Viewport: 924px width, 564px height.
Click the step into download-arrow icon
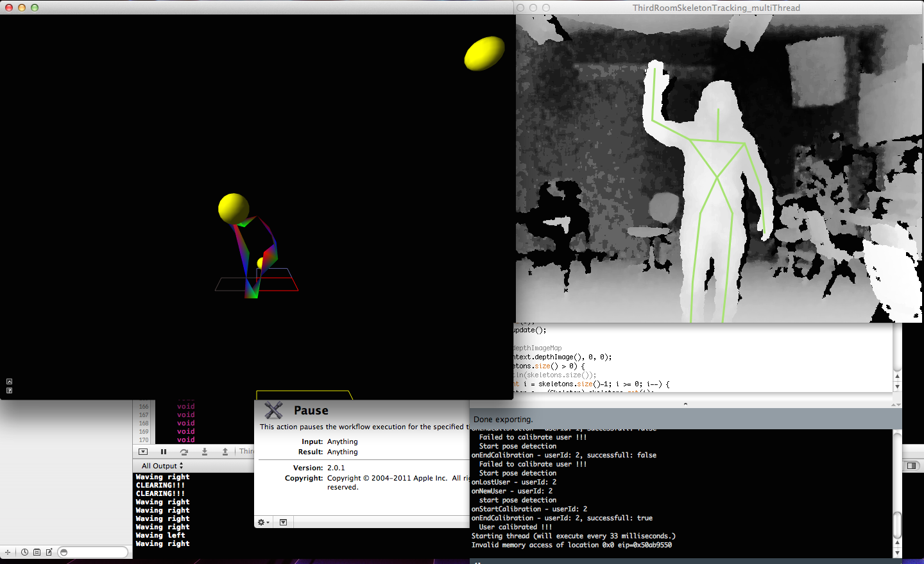pos(205,452)
